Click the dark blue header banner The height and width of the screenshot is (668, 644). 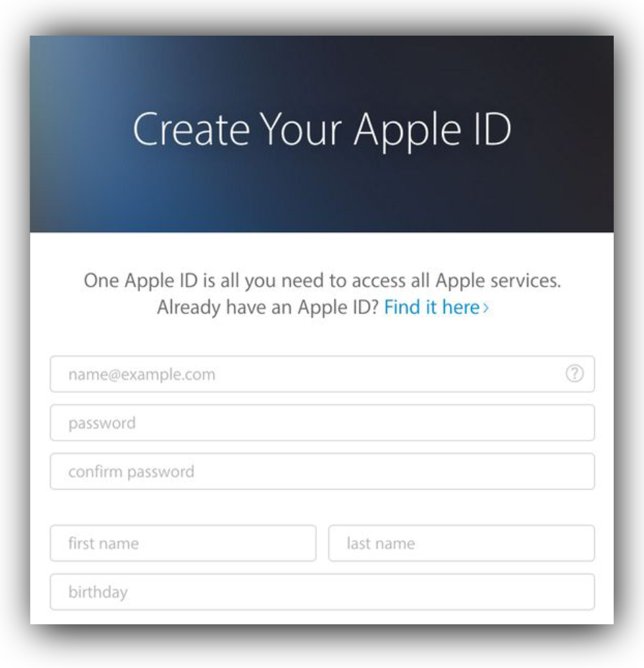(322, 134)
